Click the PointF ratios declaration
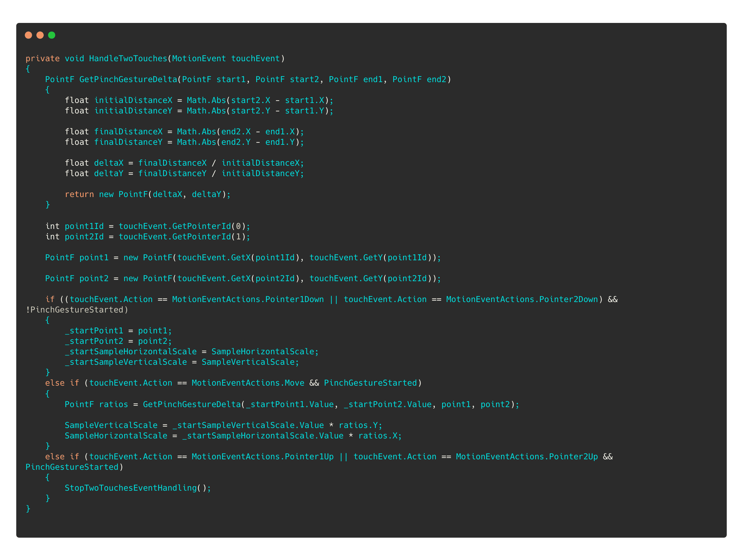The width and height of the screenshot is (743, 560). 96,404
